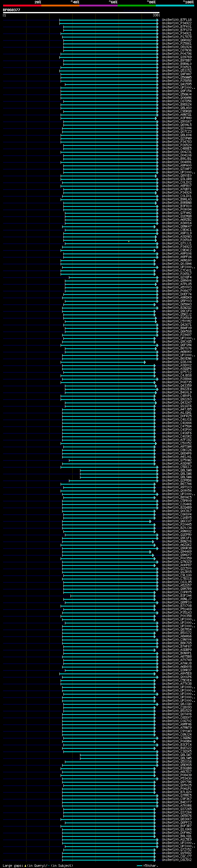Click the white query length bar
The width and height of the screenshot is (197, 868).
[81, 12]
